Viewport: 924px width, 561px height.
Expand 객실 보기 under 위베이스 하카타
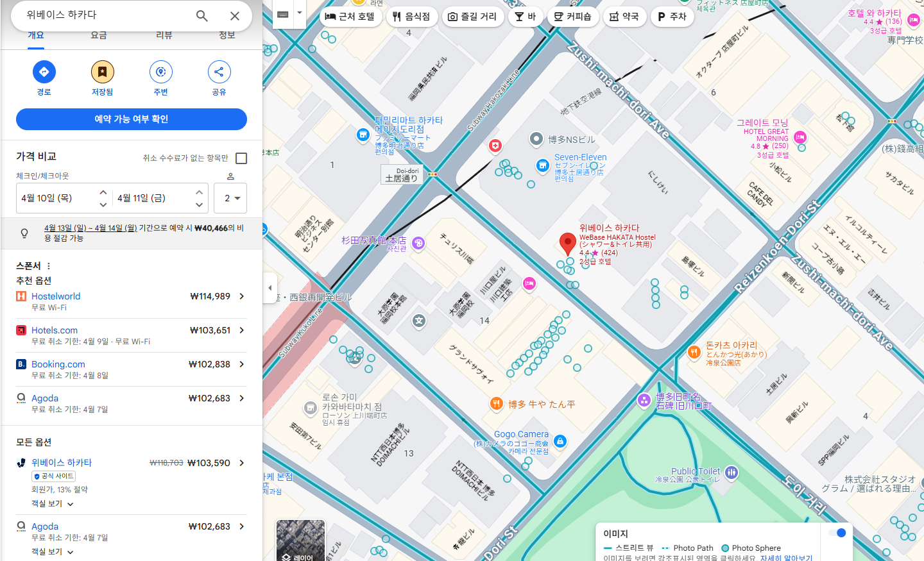pos(53,503)
